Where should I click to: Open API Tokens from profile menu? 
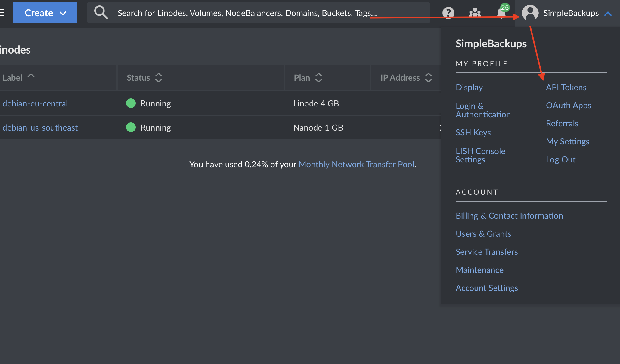pyautogui.click(x=566, y=87)
